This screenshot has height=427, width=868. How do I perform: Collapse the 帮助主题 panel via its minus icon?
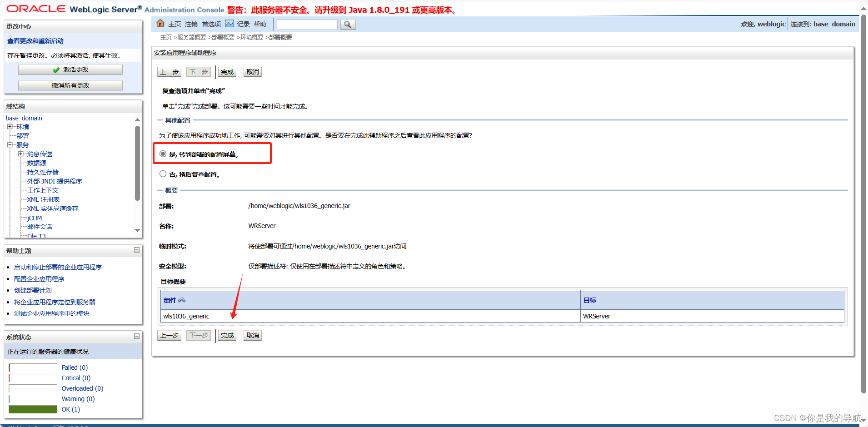tap(136, 250)
